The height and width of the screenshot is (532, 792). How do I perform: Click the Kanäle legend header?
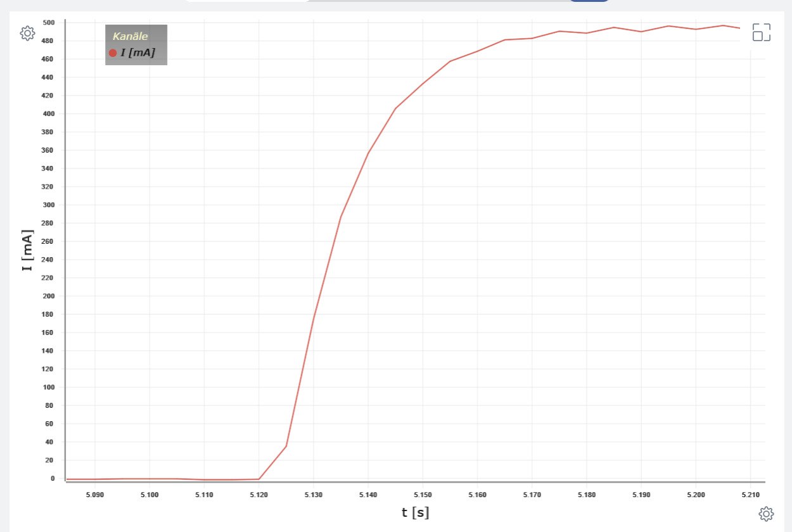[x=130, y=37]
